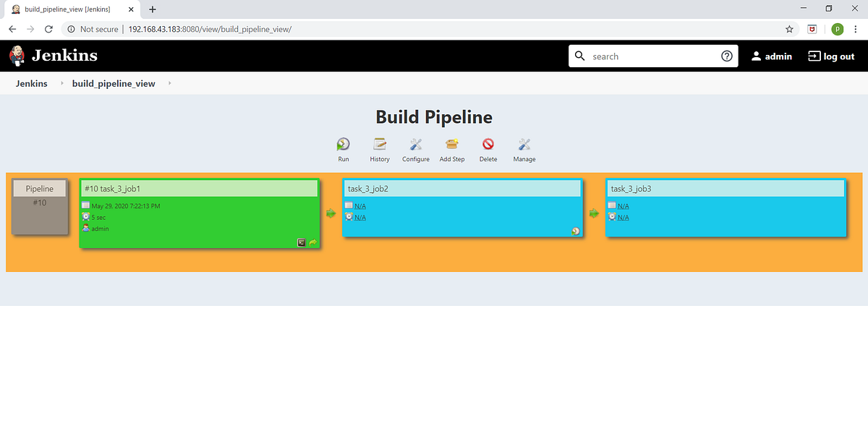Click the manual run trigger on task_3_job2
Image resolution: width=868 pixels, height=431 pixels.
pos(575,230)
